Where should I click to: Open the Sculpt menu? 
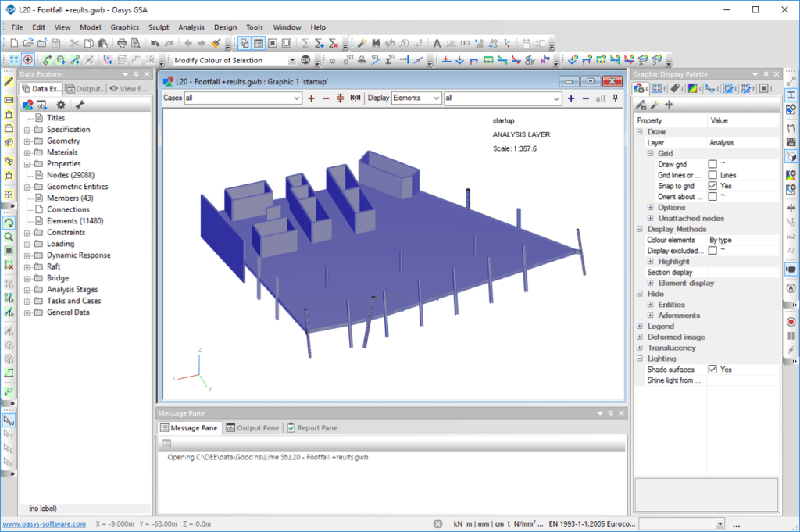pyautogui.click(x=159, y=27)
